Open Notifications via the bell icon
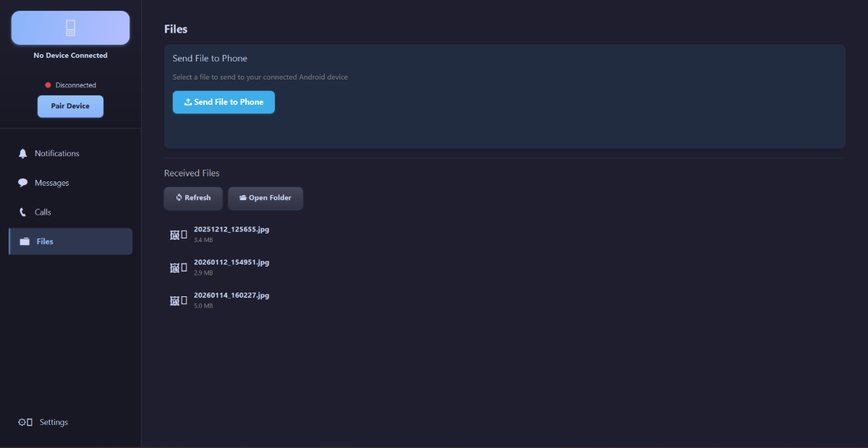The height and width of the screenshot is (448, 868). click(22, 153)
